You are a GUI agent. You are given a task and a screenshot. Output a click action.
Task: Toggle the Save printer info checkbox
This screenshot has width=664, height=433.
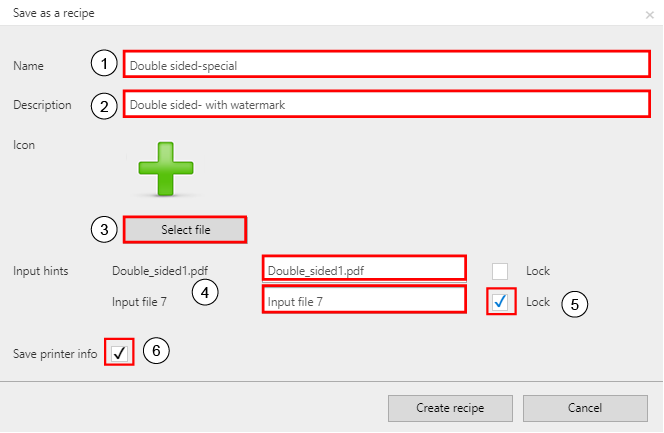pos(119,352)
